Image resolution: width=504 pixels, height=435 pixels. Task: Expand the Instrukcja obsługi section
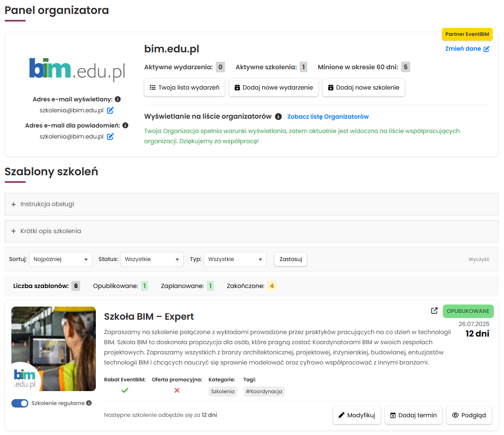click(x=47, y=204)
